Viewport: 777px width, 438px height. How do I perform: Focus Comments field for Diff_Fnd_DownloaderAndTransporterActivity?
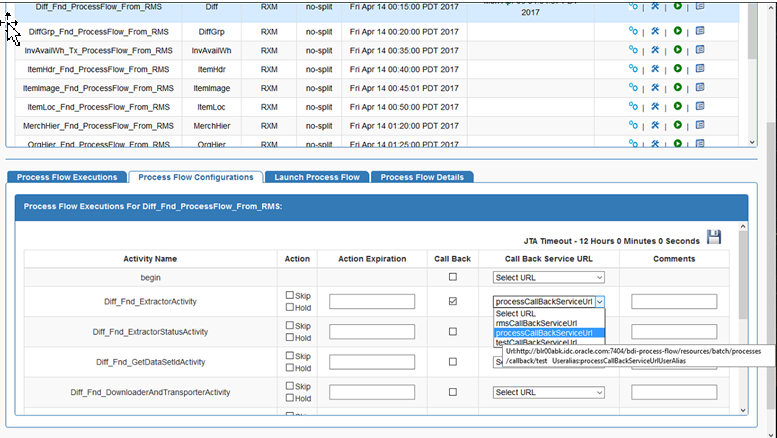click(674, 392)
